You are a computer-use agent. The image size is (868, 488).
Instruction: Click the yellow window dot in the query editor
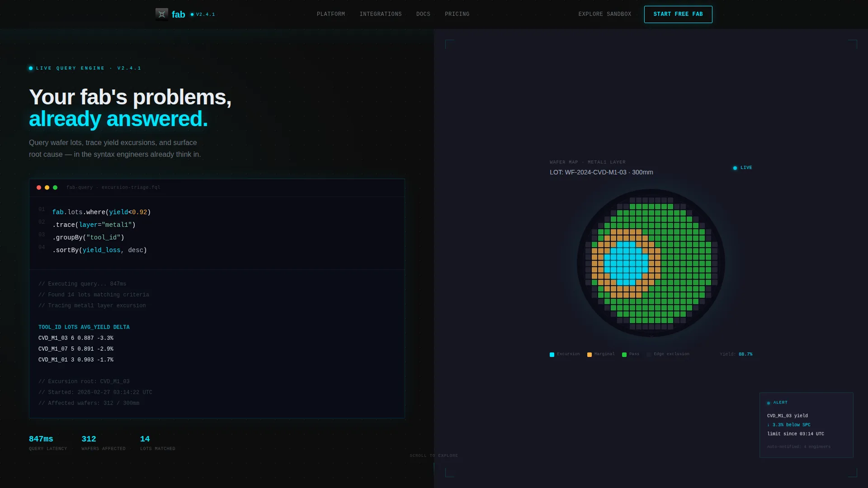[47, 188]
